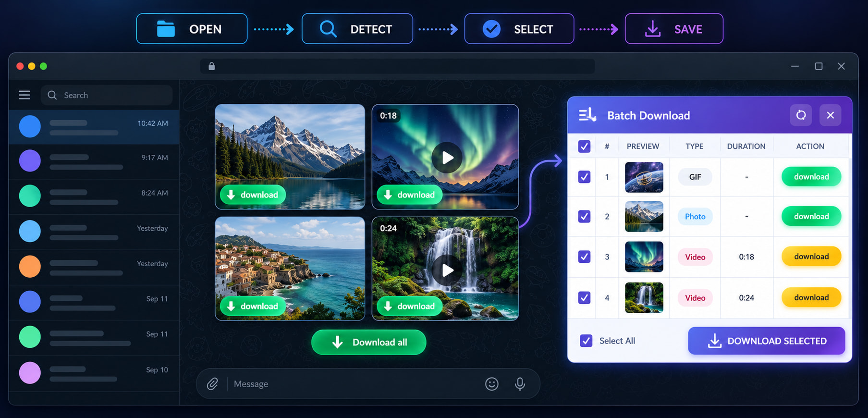Click the refresh icon in Batch Download
This screenshot has width=868, height=418.
click(801, 115)
